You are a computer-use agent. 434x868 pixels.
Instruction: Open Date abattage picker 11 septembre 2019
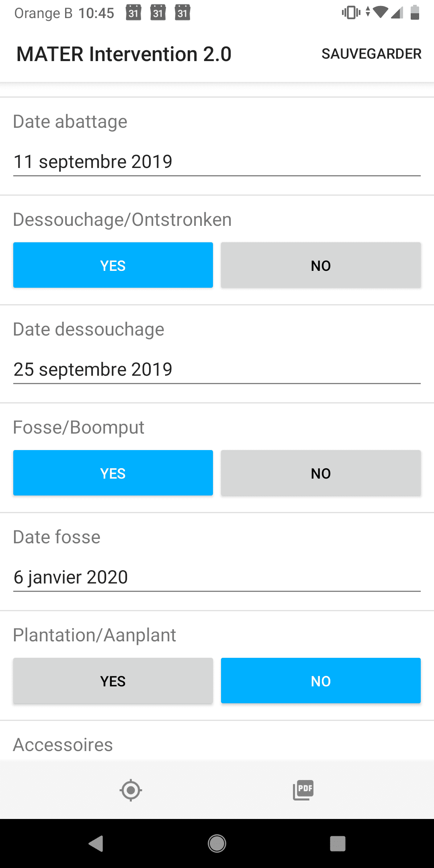[x=217, y=162]
